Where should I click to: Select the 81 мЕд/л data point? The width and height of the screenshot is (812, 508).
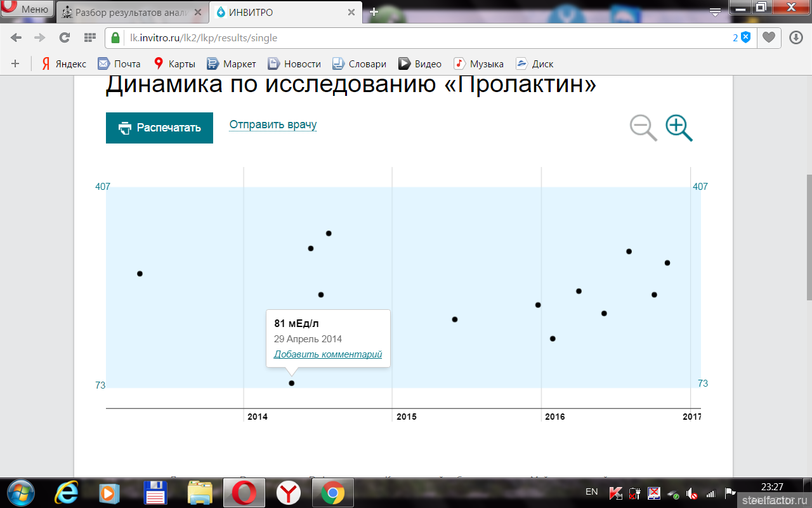(x=292, y=383)
